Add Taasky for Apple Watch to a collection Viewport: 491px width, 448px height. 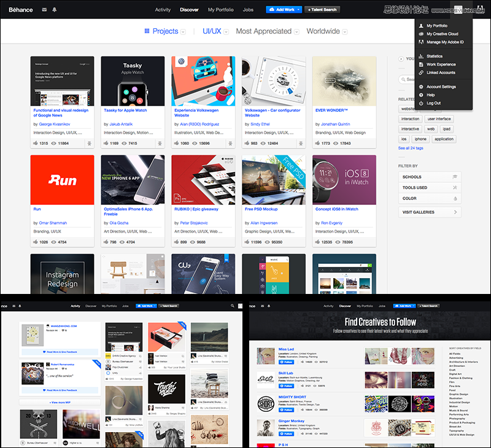pos(160,144)
